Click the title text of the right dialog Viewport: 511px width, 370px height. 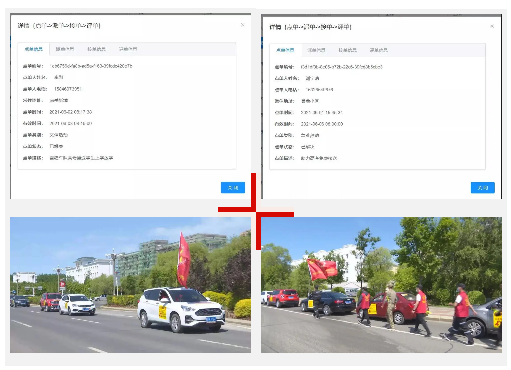311,27
